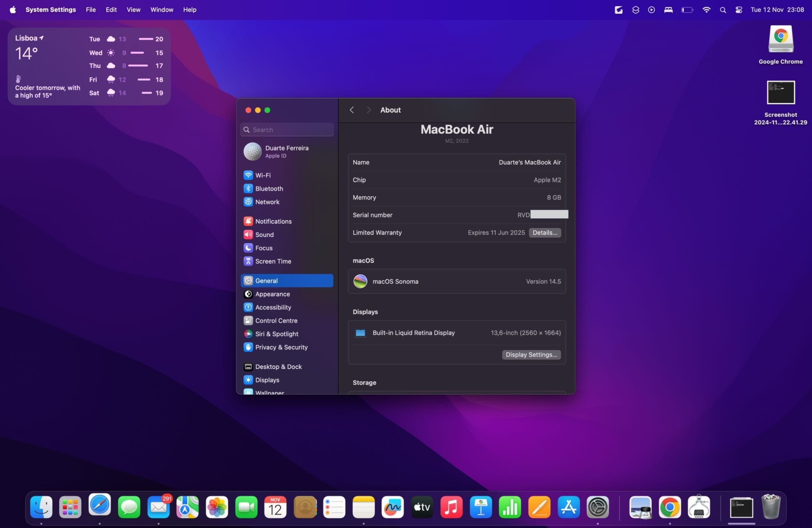This screenshot has height=528, width=812.
Task: Open the Help menu
Action: click(x=190, y=10)
